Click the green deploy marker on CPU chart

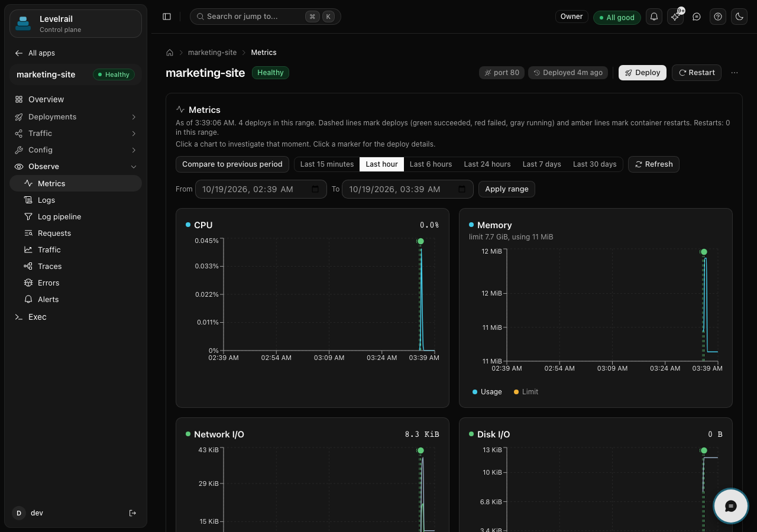click(420, 241)
